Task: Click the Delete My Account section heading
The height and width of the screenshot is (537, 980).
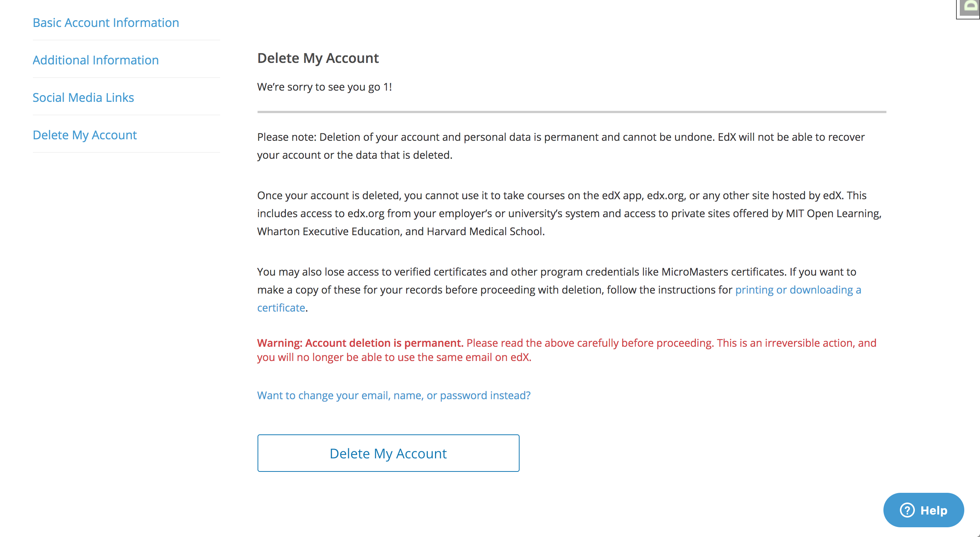Action: [x=318, y=58]
